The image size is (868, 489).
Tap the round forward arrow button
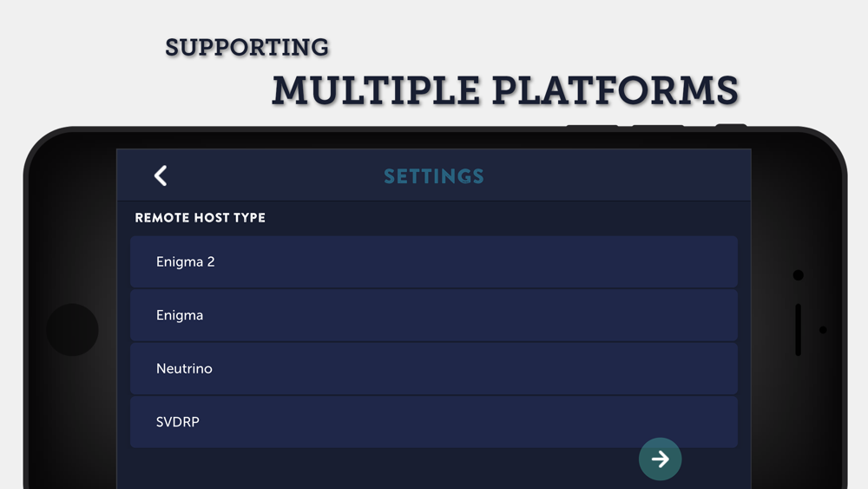tap(660, 459)
